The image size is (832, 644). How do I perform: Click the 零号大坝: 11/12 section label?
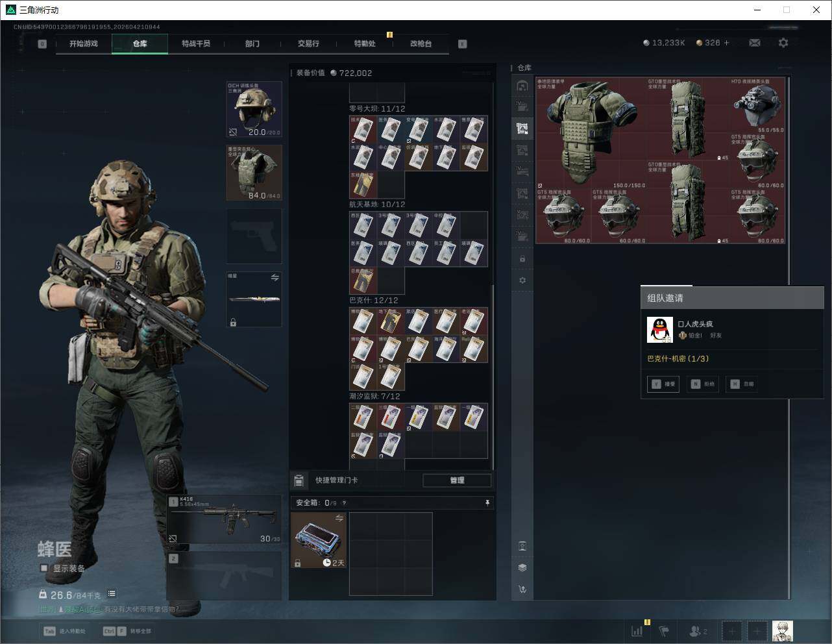(x=377, y=109)
